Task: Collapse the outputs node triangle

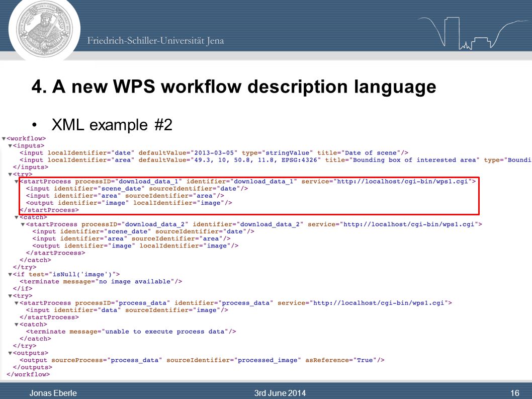Action: click(10, 353)
